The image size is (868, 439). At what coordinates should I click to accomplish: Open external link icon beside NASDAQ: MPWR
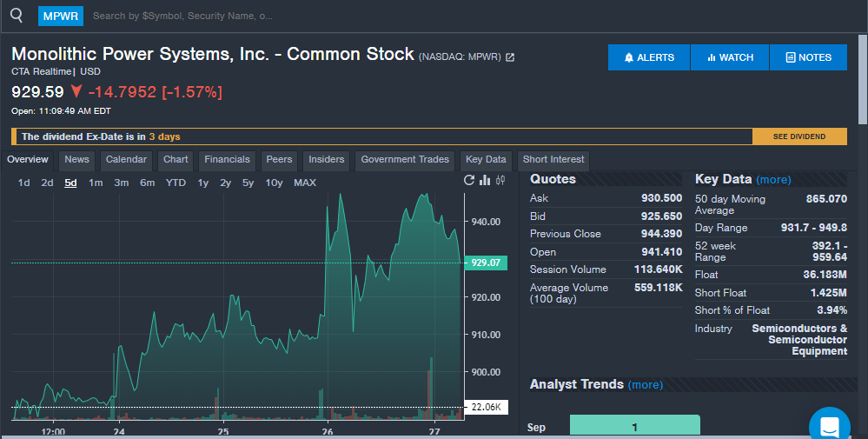click(510, 57)
